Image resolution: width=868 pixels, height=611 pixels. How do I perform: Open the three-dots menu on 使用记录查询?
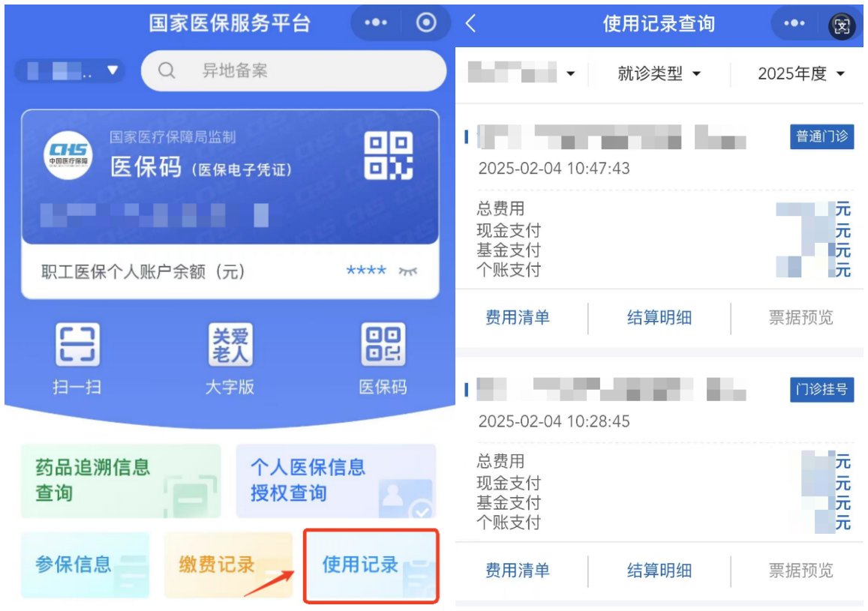(x=794, y=23)
